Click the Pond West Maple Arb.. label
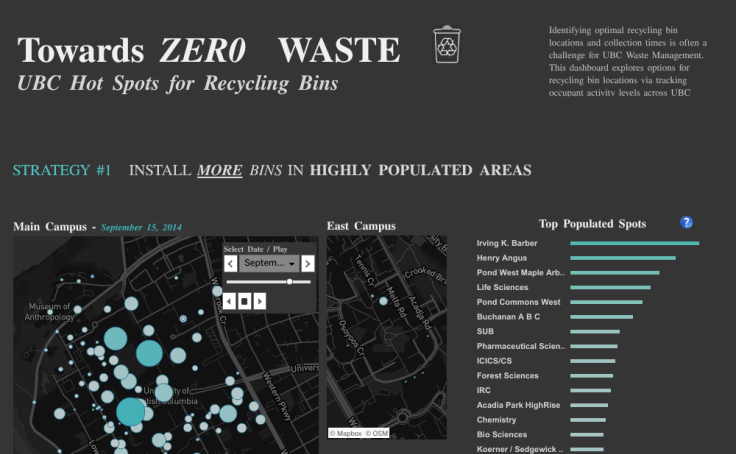 [x=521, y=273]
